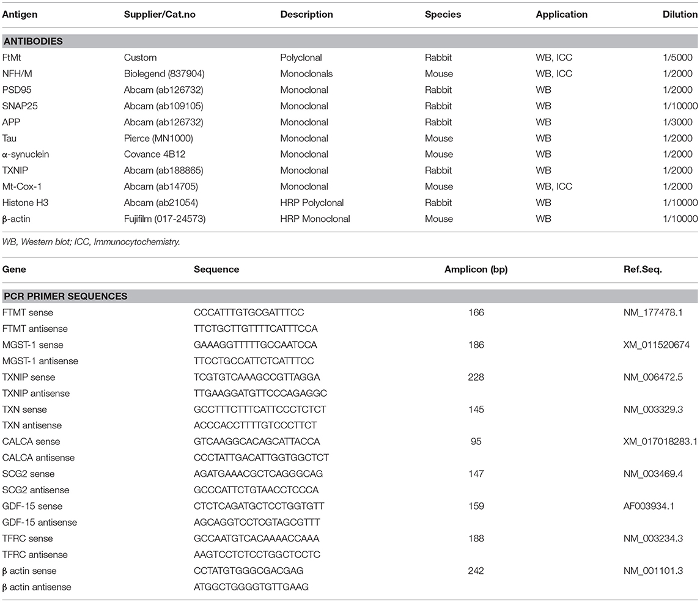This screenshot has height=602, width=700.
Task: Click Abcam (ab14705) catalog number
Action: click(x=161, y=186)
